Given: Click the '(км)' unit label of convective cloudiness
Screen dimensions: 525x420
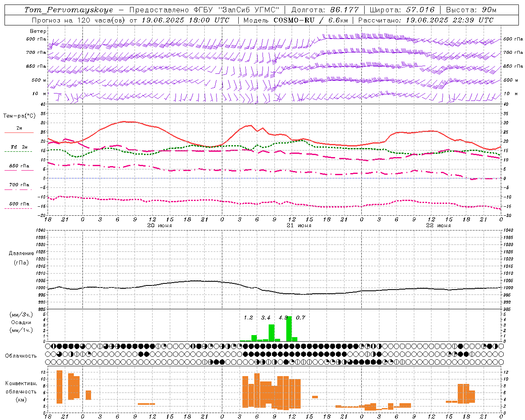Looking at the screenshot, I should pos(21,399).
